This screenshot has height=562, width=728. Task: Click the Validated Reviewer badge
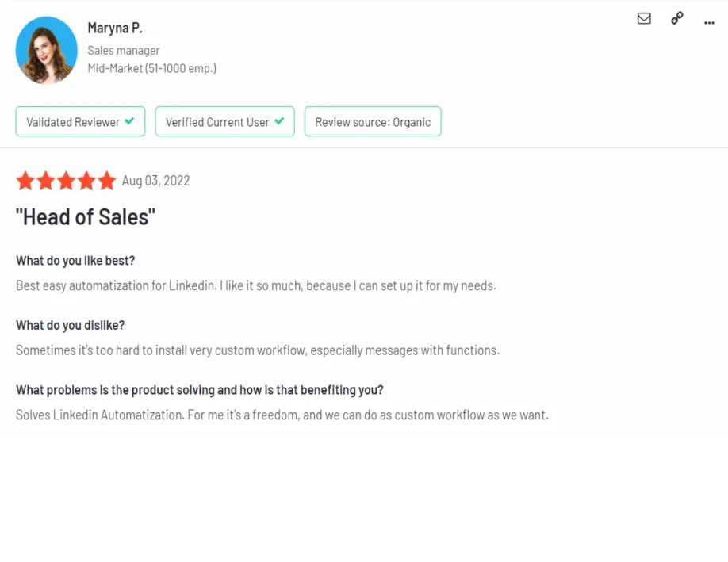pos(80,122)
